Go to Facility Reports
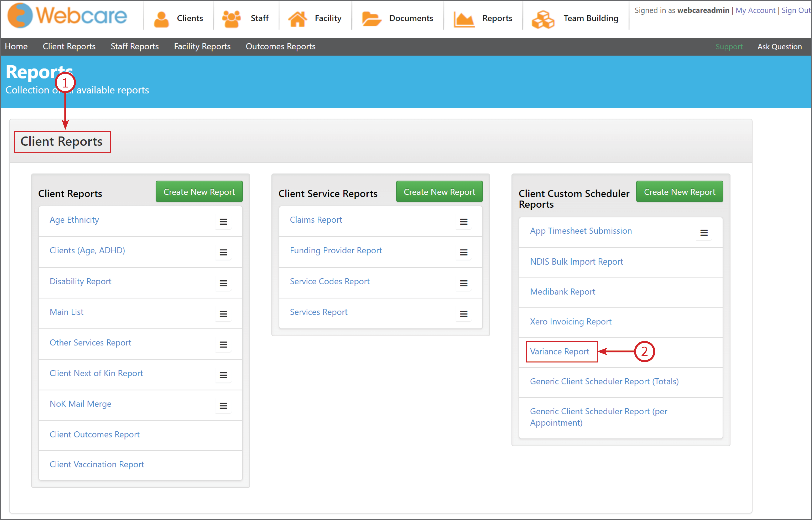812x520 pixels. [202, 46]
